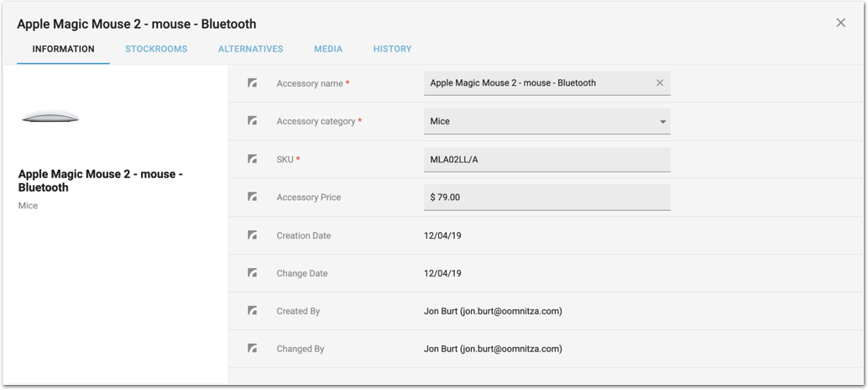
Task: Go to the Media tab
Action: click(x=328, y=49)
